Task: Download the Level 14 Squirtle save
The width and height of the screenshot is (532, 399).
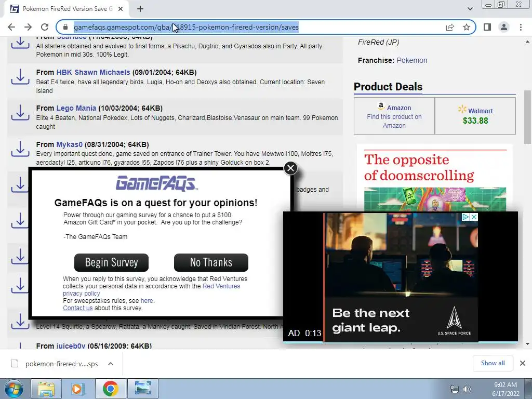Action: click(x=20, y=321)
